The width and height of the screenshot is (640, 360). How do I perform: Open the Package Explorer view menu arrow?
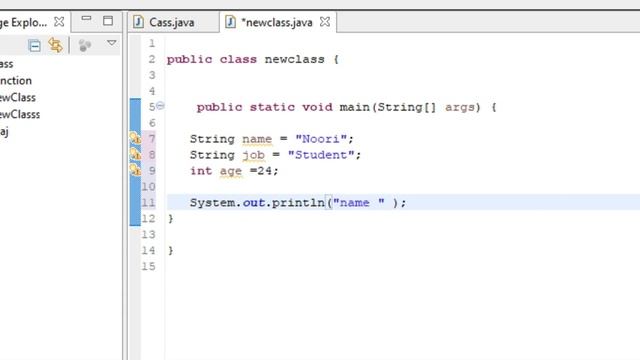tap(111, 42)
